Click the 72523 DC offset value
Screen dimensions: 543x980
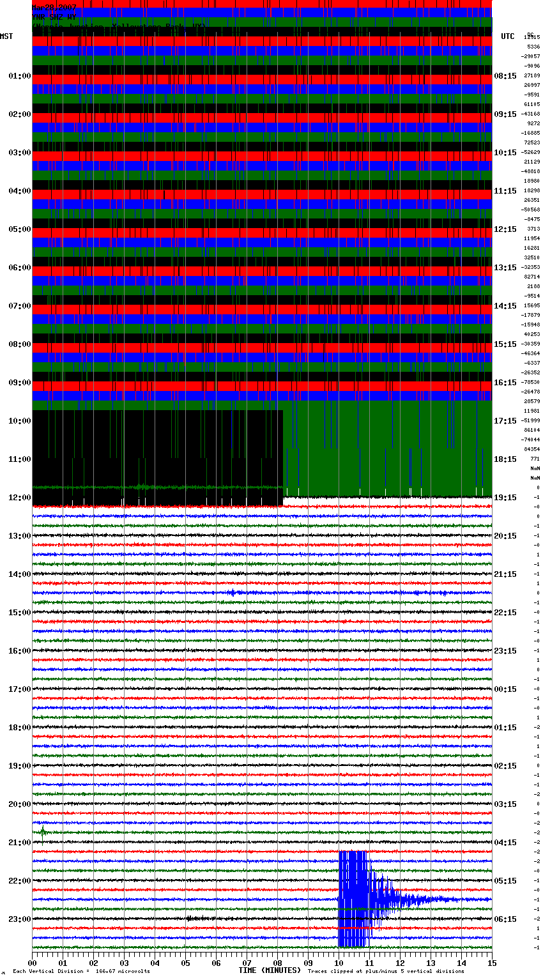pos(532,142)
